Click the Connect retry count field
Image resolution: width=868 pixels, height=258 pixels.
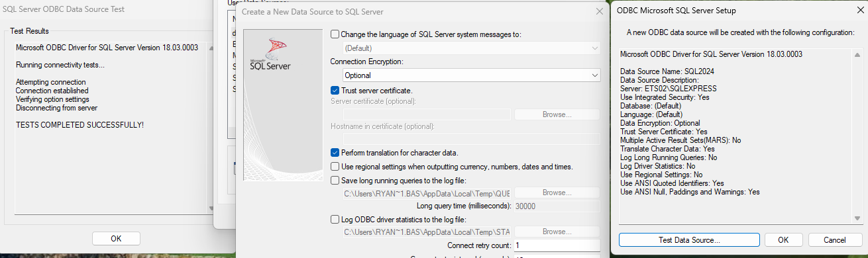[557, 245]
